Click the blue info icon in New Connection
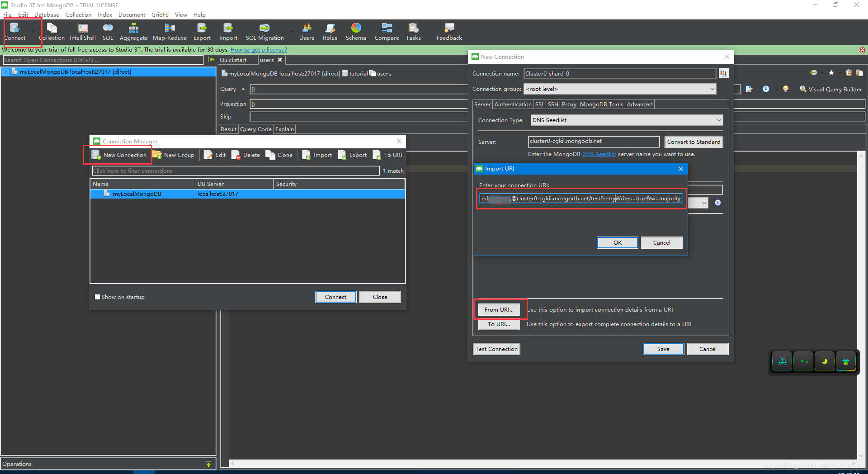 tap(718, 203)
